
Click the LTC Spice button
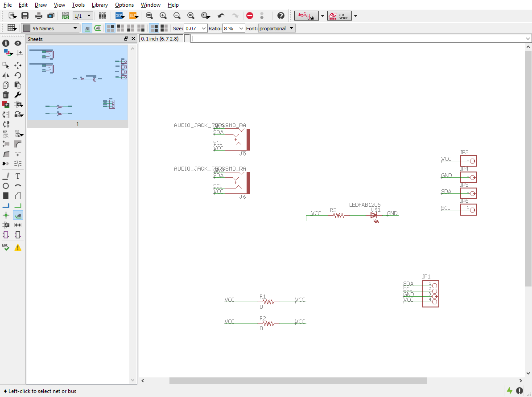point(339,16)
